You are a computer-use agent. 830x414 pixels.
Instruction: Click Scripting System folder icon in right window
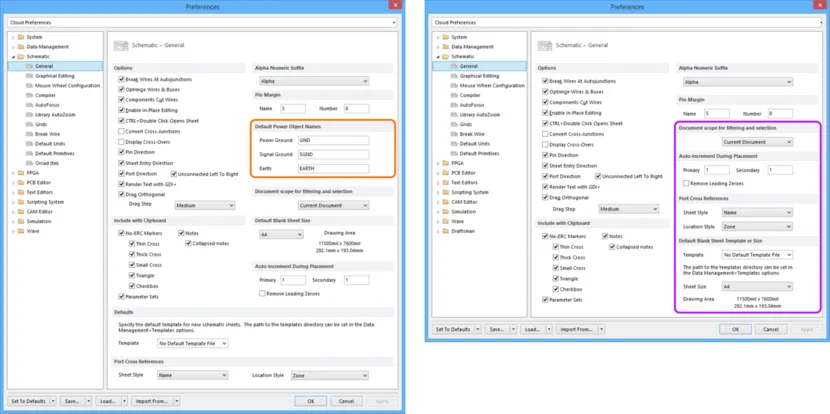(x=446, y=192)
